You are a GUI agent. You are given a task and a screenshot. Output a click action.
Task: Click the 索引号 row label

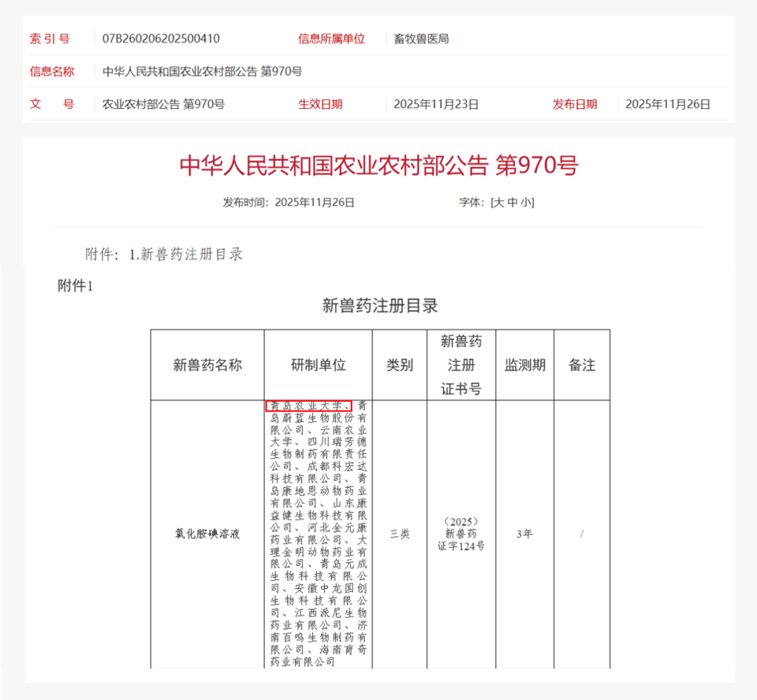click(x=50, y=38)
